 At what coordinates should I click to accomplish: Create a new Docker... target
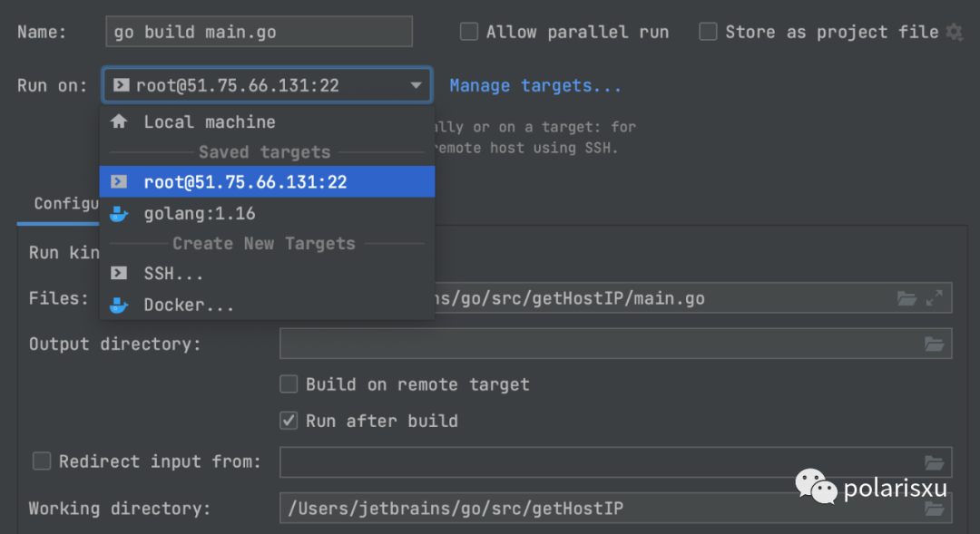[x=189, y=305]
